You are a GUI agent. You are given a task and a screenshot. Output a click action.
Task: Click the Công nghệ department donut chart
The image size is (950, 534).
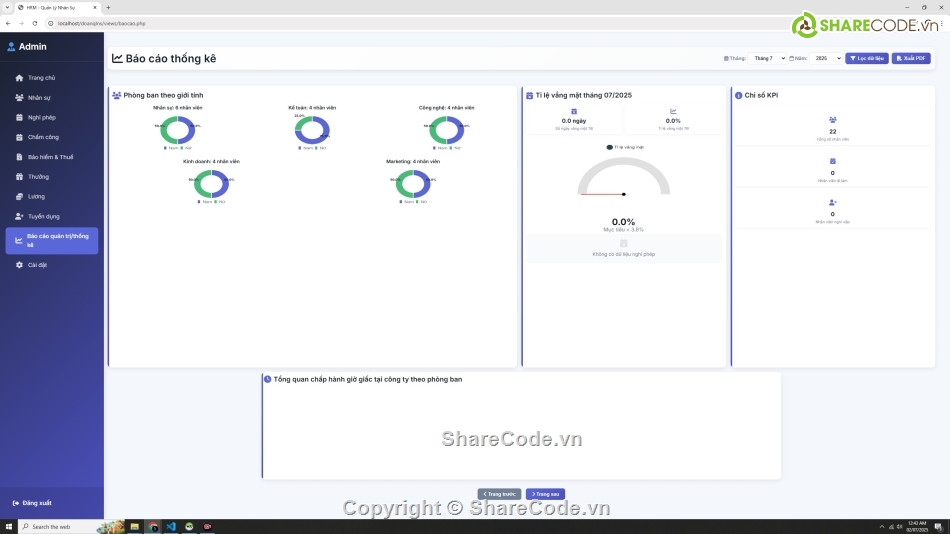[447, 130]
